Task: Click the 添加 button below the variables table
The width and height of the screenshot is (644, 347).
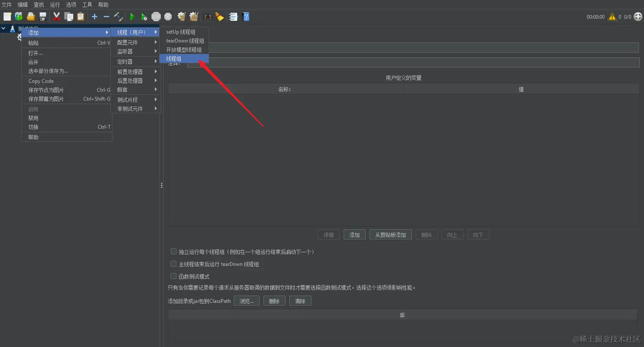Action: point(355,235)
